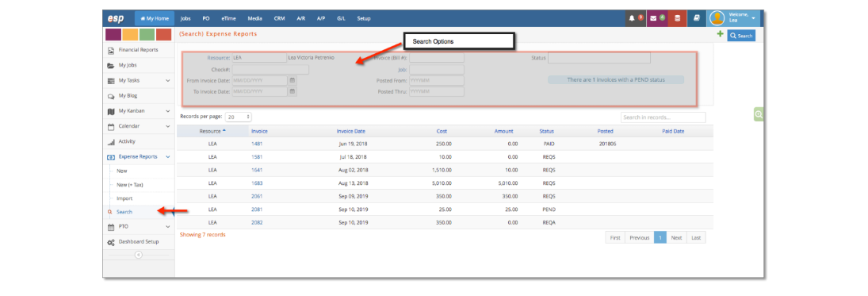Select the orange color swatch
This screenshot has height=296, width=868.
click(x=130, y=34)
